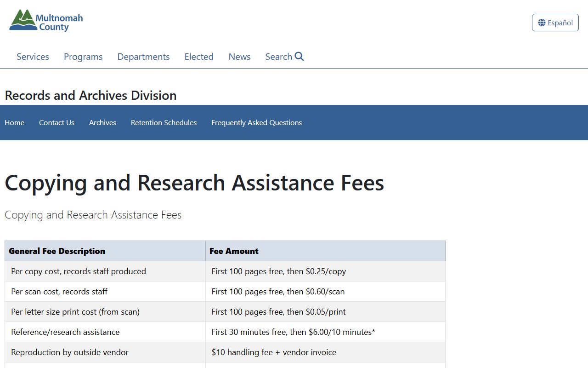This screenshot has height=368, width=588.
Task: Select Home in the division navigation
Action: pyautogui.click(x=14, y=122)
